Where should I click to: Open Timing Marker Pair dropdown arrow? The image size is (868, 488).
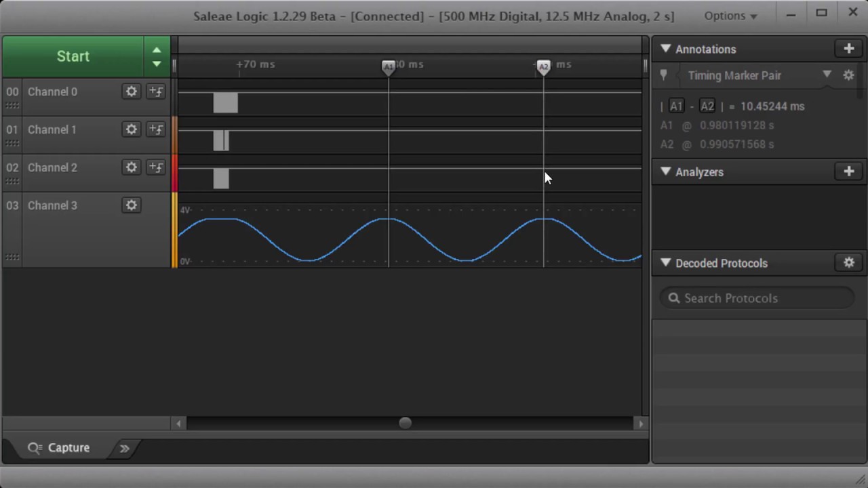tap(827, 75)
